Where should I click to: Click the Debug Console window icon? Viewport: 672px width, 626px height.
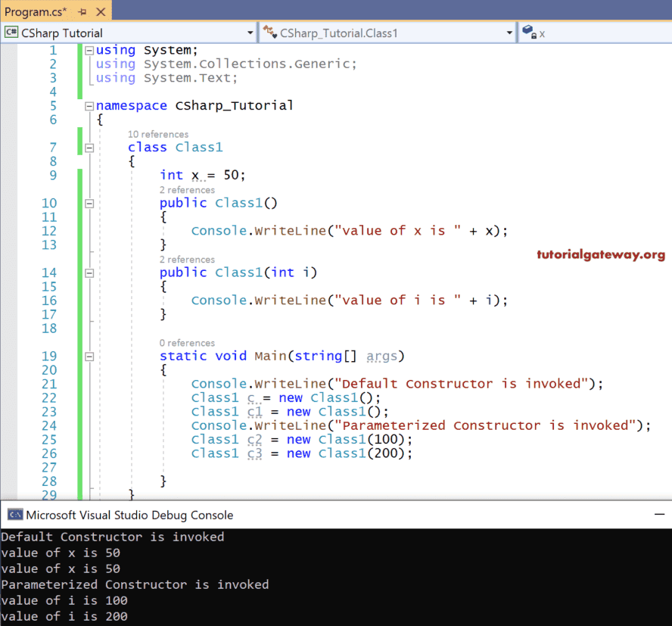(x=14, y=515)
